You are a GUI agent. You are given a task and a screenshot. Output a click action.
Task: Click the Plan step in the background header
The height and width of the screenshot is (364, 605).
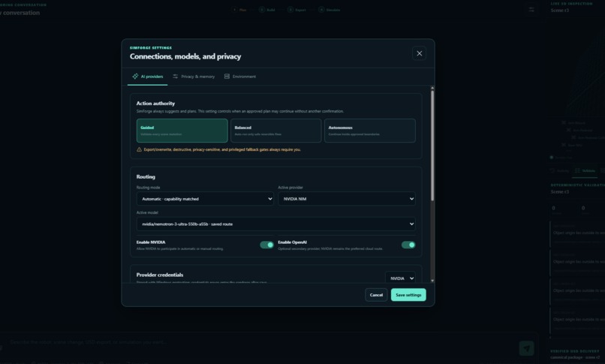pyautogui.click(x=239, y=10)
